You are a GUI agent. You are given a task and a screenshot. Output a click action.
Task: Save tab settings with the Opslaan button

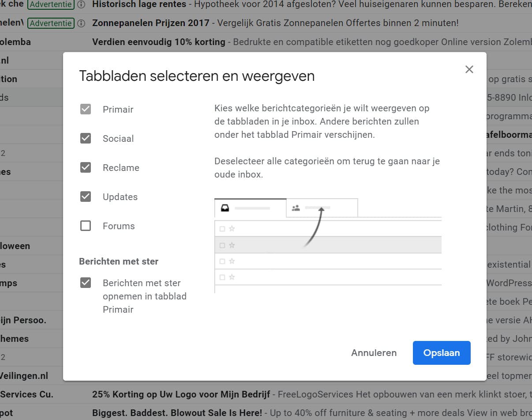point(441,352)
